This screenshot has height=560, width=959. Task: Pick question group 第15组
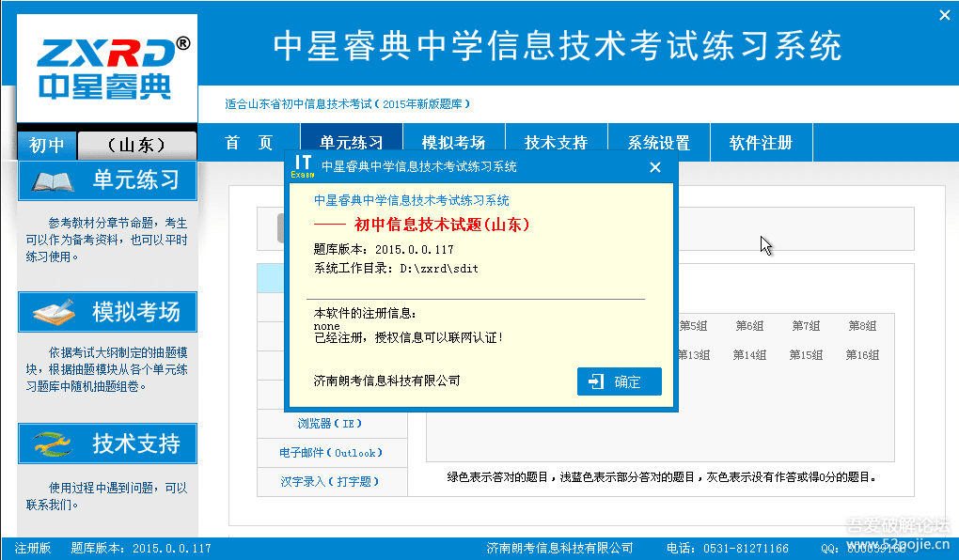click(806, 355)
